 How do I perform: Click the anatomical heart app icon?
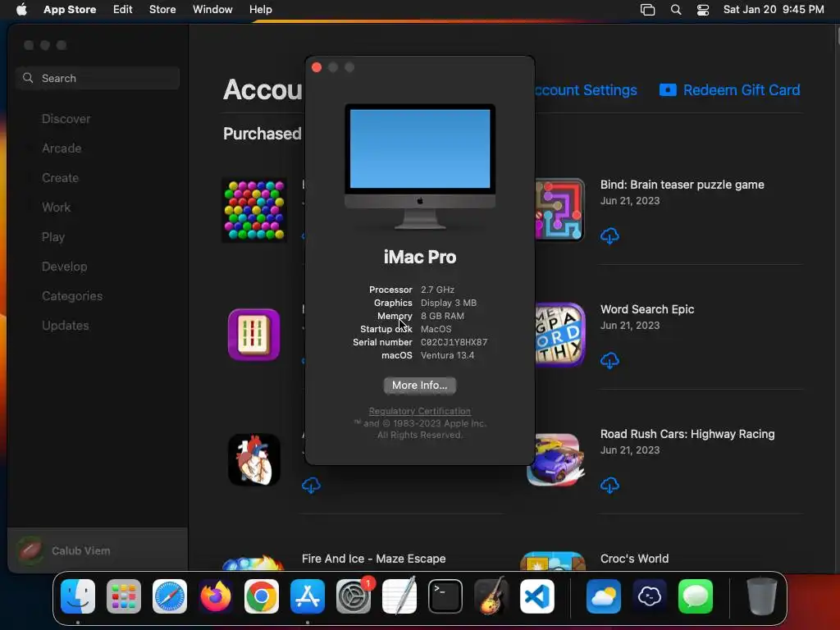coord(254,459)
